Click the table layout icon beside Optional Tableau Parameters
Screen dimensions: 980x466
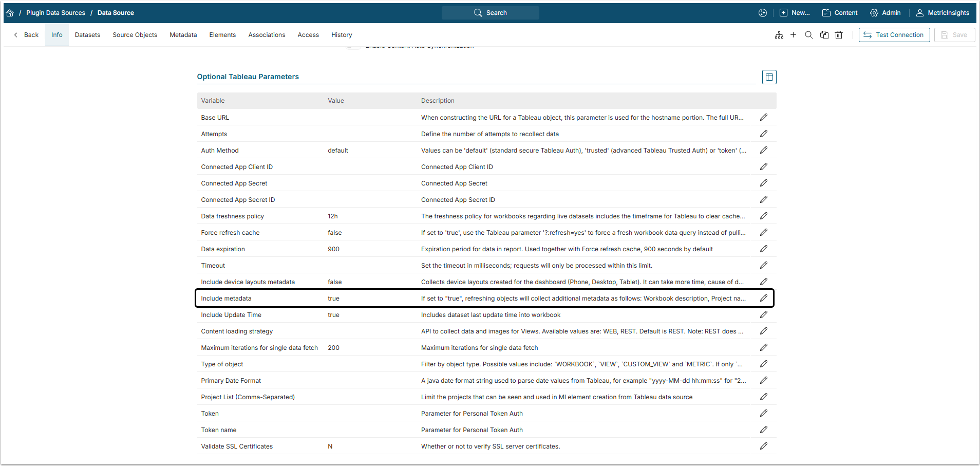pos(769,77)
